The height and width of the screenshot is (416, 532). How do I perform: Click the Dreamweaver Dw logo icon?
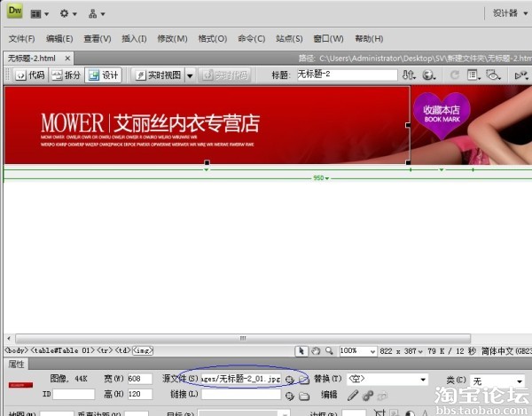15,11
